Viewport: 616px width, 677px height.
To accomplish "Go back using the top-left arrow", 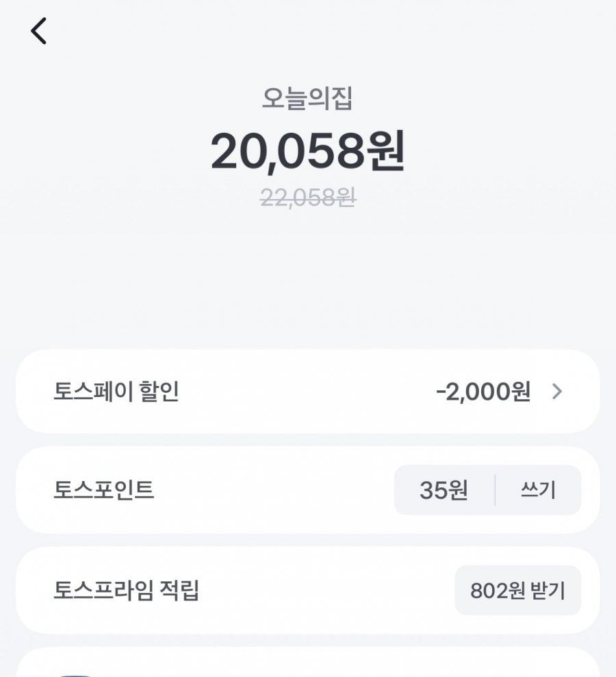I will coord(38,31).
